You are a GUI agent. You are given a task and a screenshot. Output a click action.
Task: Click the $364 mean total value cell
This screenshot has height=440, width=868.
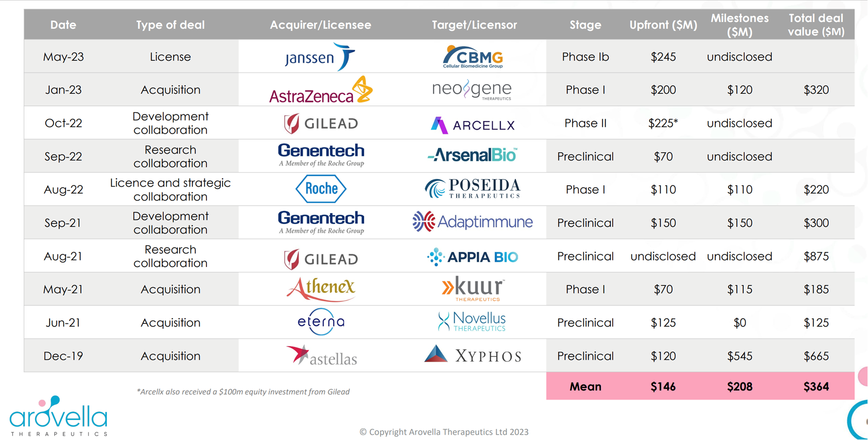coord(816,387)
